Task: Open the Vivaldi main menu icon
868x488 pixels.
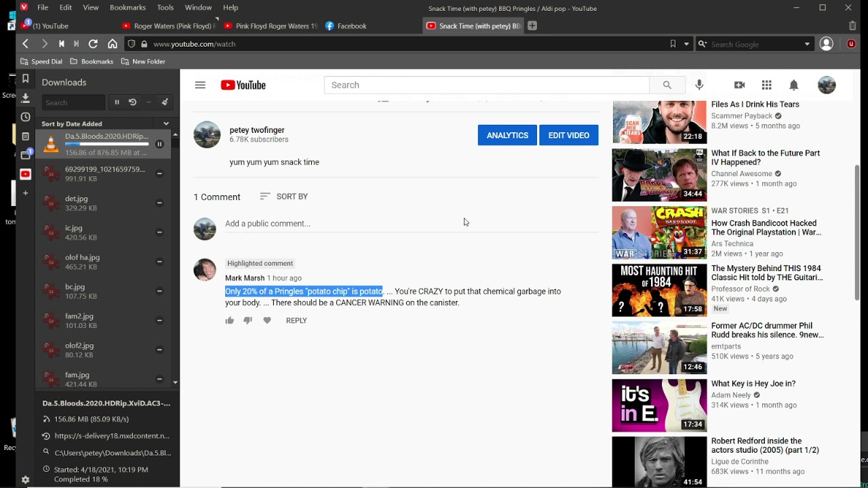Action: point(24,7)
